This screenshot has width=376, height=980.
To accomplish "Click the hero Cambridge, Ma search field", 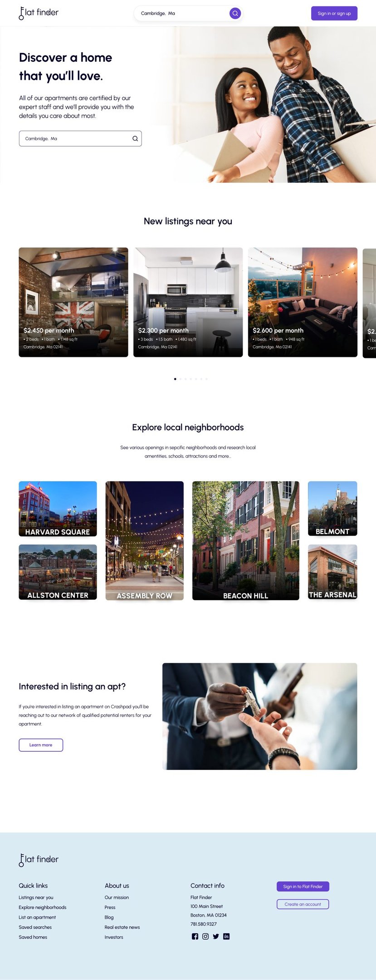I will pos(80,139).
